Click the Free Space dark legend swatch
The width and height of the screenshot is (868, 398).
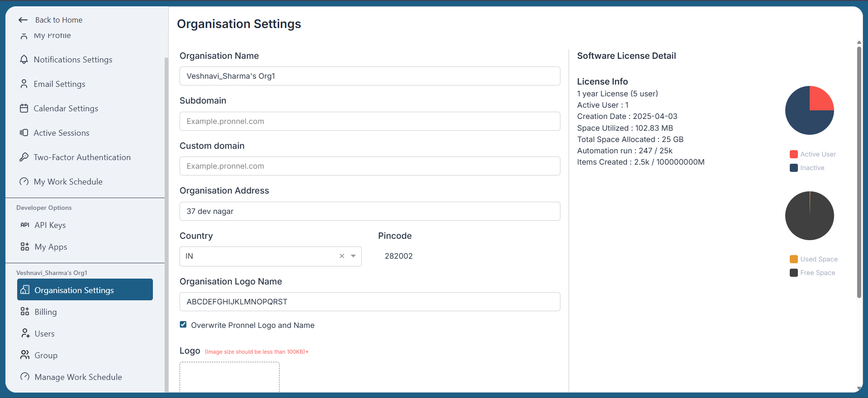click(x=794, y=273)
